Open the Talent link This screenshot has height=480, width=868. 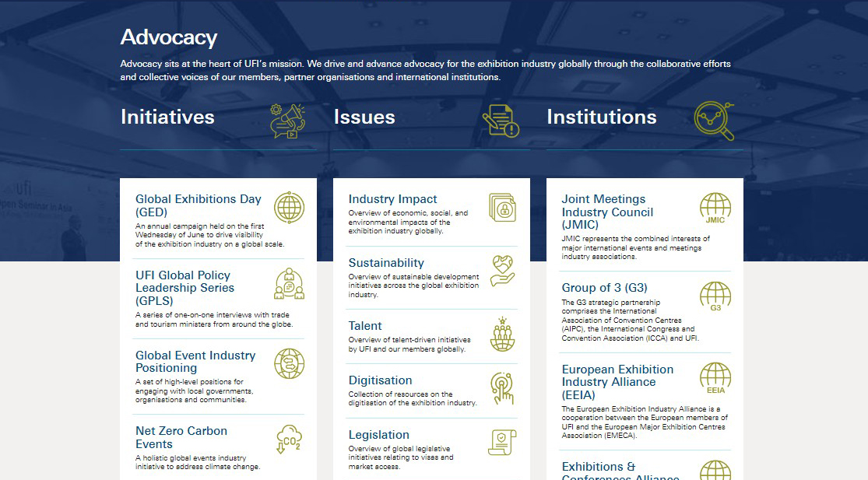tap(365, 326)
